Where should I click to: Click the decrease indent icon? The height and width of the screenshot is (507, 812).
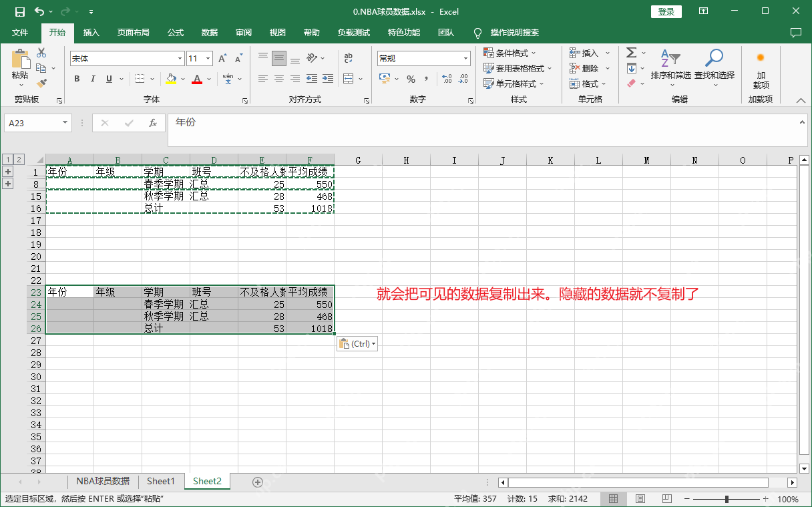tap(312, 79)
